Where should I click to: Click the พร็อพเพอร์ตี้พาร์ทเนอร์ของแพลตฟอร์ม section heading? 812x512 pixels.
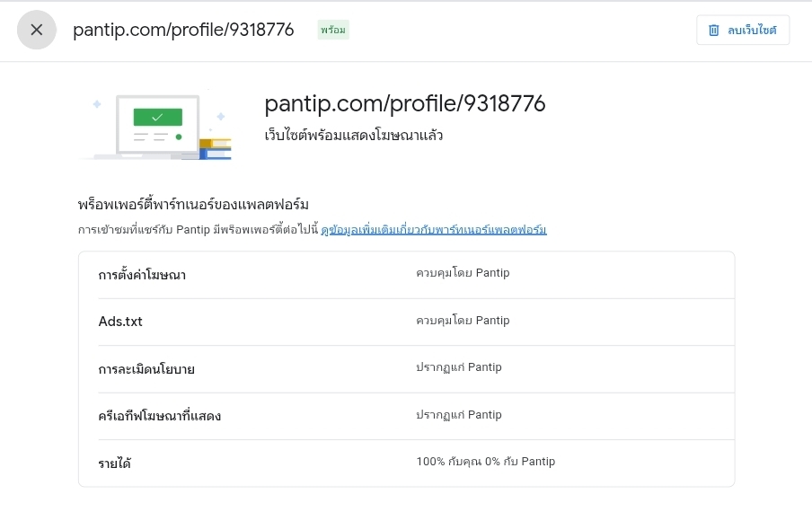pyautogui.click(x=193, y=205)
